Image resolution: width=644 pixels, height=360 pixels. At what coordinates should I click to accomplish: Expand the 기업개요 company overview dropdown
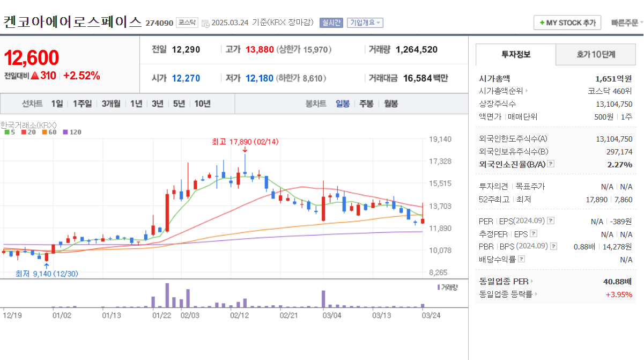pyautogui.click(x=365, y=23)
